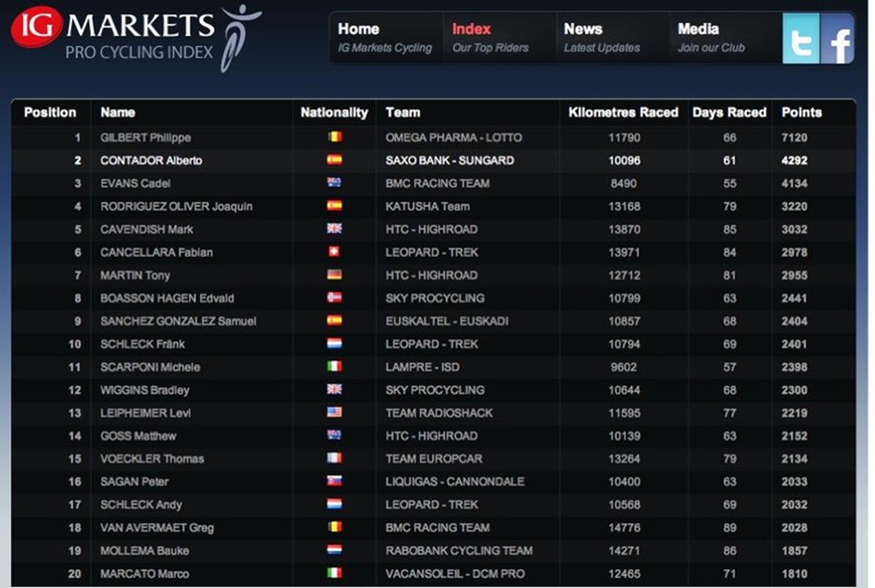The height and width of the screenshot is (588, 875).
Task: Click the Italian flag for Scarponi
Action: [335, 367]
